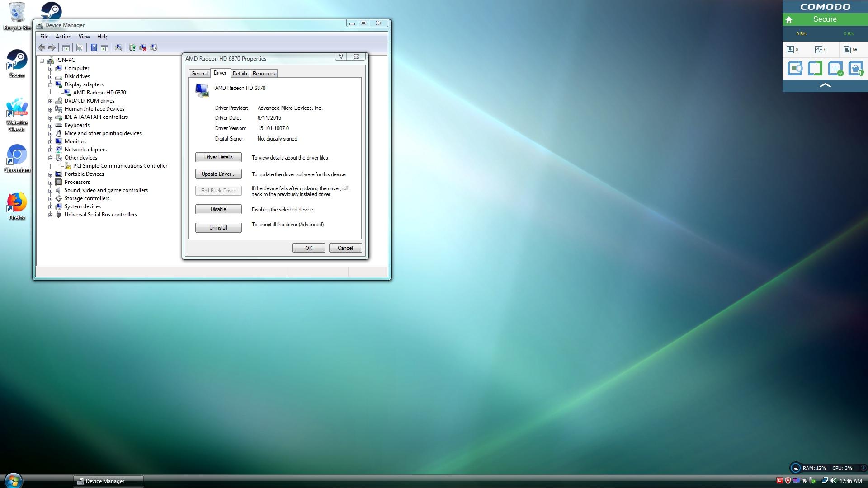This screenshot has height=488, width=868.
Task: Click the dialog's question mark help button
Action: 341,56
